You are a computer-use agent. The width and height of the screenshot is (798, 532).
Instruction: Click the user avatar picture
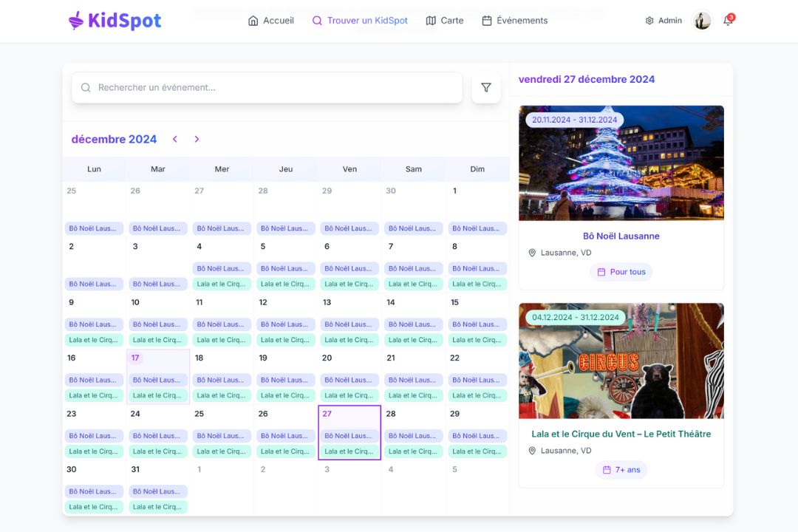[702, 21]
